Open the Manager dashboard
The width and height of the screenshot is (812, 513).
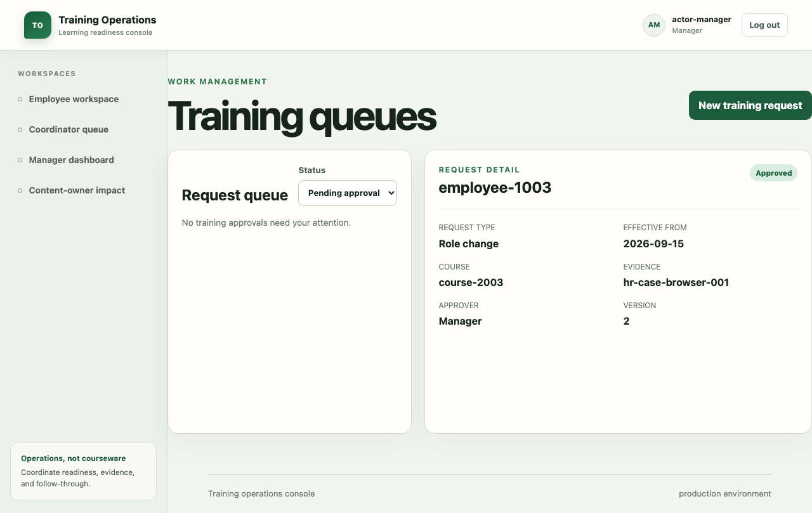pyautogui.click(x=71, y=160)
